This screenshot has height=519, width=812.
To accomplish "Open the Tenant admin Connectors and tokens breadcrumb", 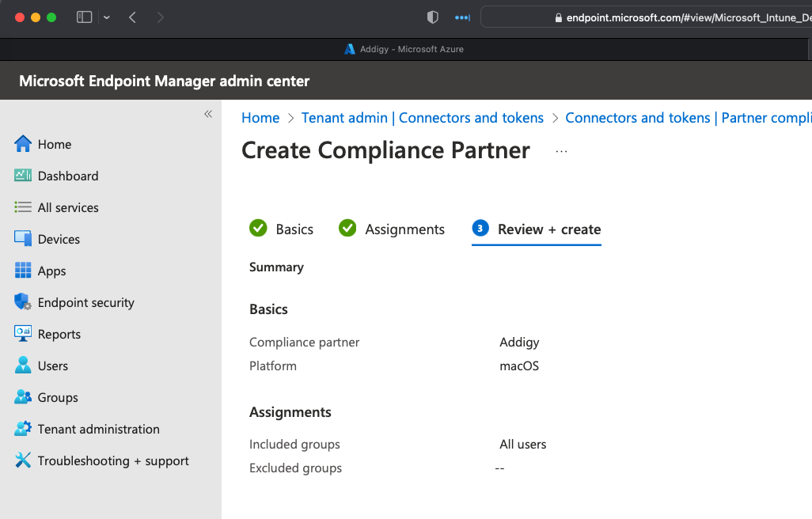I will pos(423,117).
